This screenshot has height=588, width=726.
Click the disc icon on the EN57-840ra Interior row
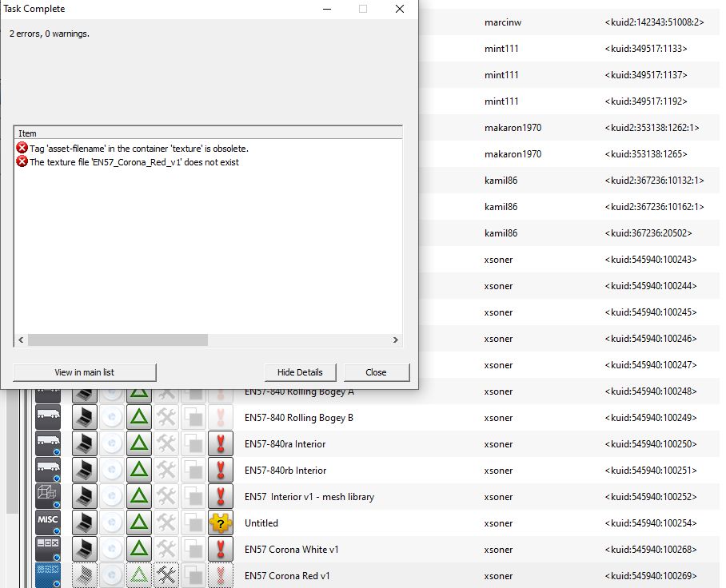(113, 444)
